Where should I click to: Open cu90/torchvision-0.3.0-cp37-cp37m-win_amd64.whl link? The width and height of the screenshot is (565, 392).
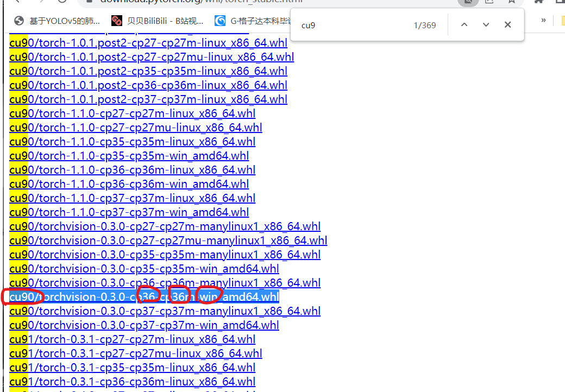[144, 325]
